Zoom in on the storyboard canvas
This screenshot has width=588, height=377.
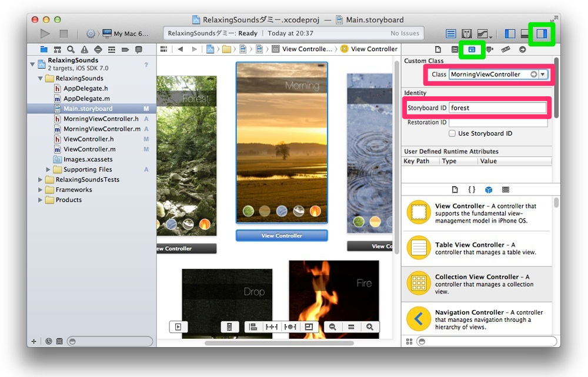tap(369, 327)
